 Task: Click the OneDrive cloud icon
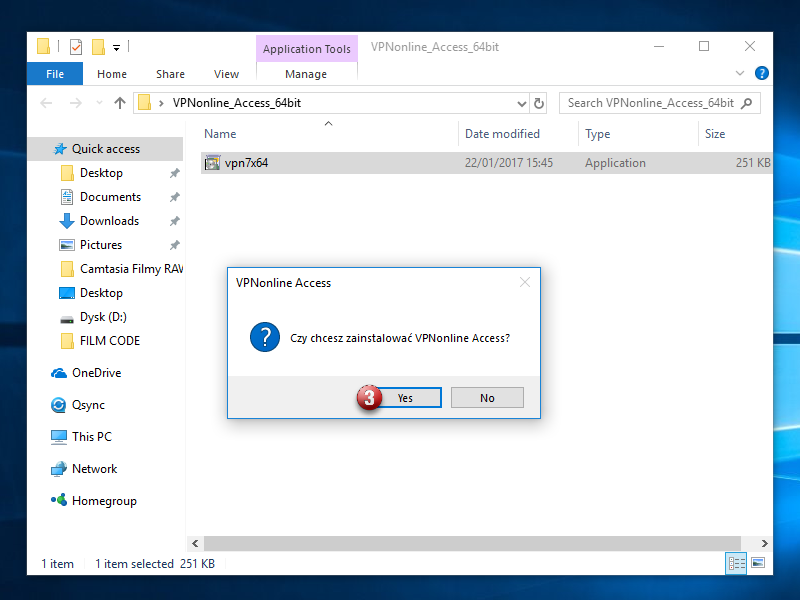point(59,373)
